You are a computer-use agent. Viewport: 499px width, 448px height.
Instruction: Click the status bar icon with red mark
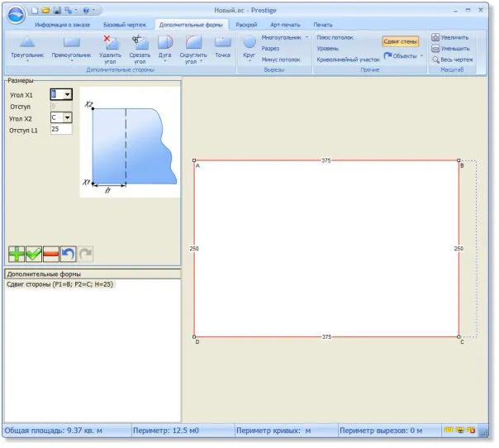(471, 430)
